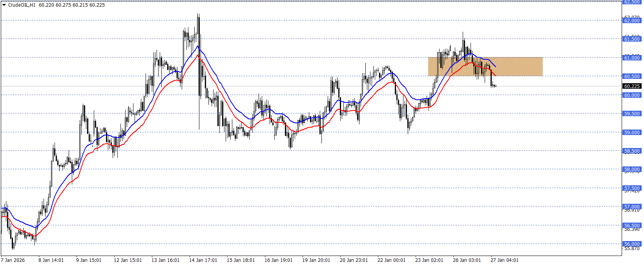
Task: Click the 14 Jan 17:01 time label
Action: [203, 260]
